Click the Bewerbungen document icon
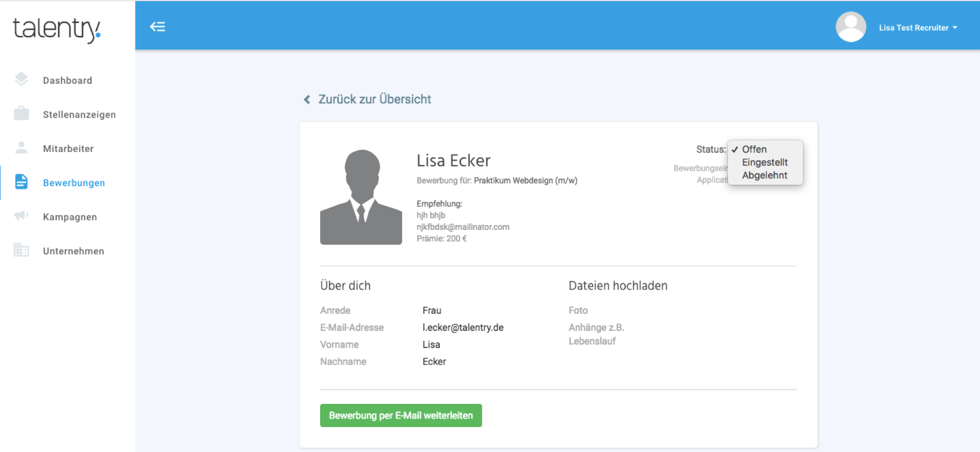This screenshot has height=452, width=980. pos(21,182)
